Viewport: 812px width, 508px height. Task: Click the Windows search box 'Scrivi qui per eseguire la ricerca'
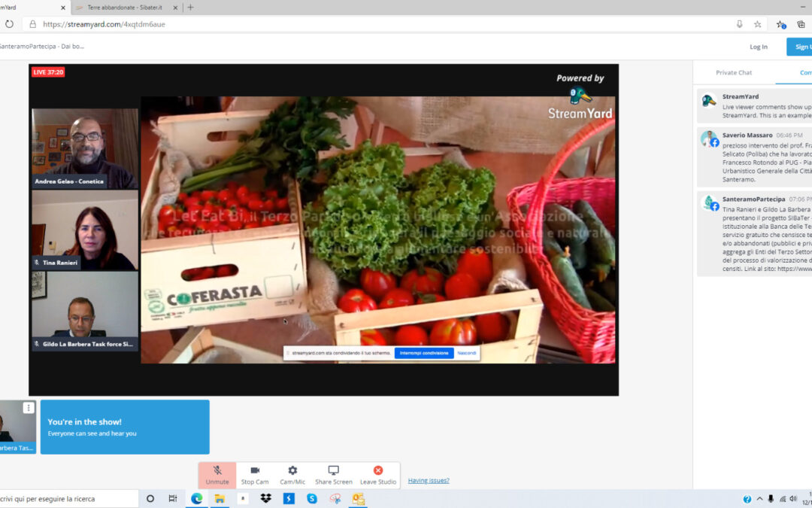[69, 499]
